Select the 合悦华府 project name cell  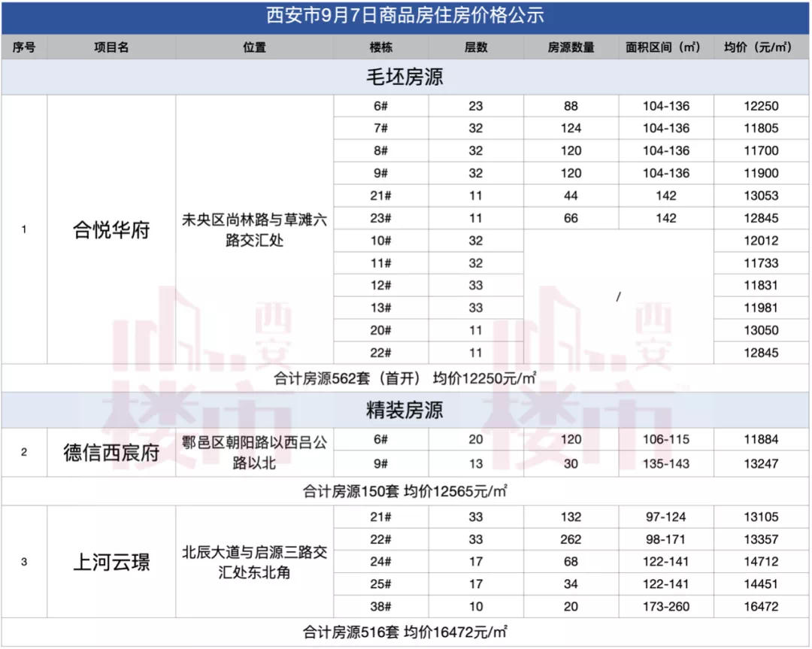(111, 230)
